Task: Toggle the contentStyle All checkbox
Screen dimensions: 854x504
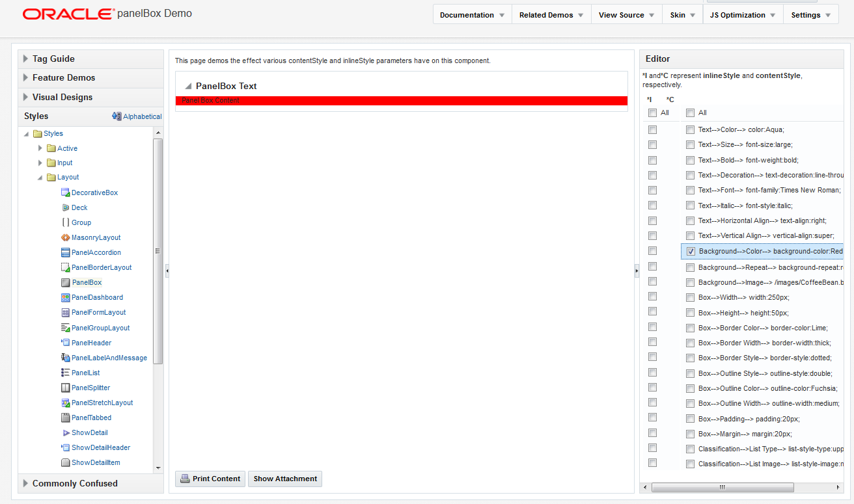Action: click(690, 113)
